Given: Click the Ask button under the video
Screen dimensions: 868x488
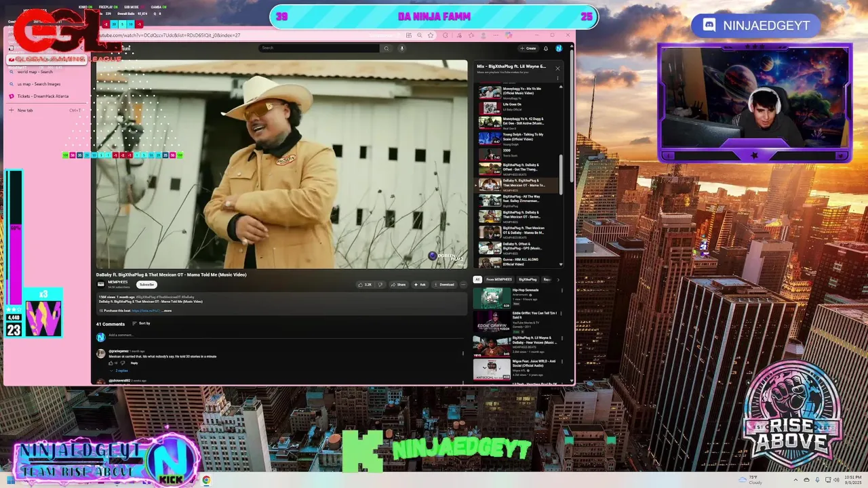Looking at the screenshot, I should click(420, 285).
